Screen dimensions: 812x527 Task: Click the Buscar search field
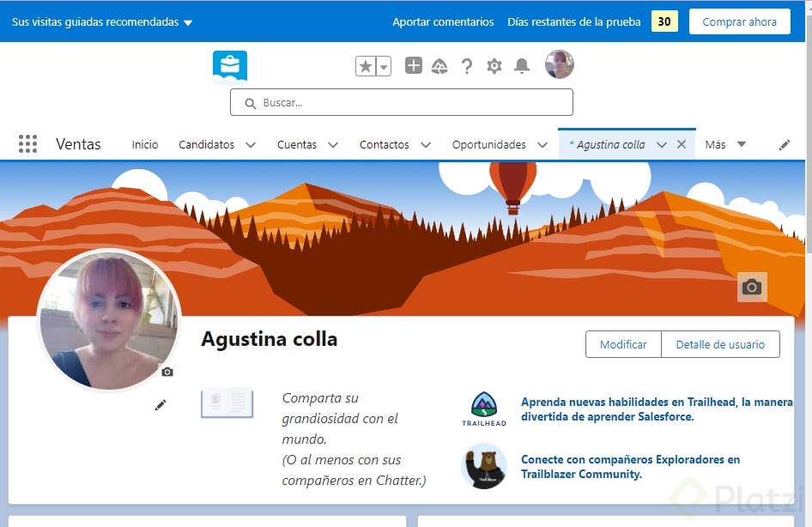402,102
